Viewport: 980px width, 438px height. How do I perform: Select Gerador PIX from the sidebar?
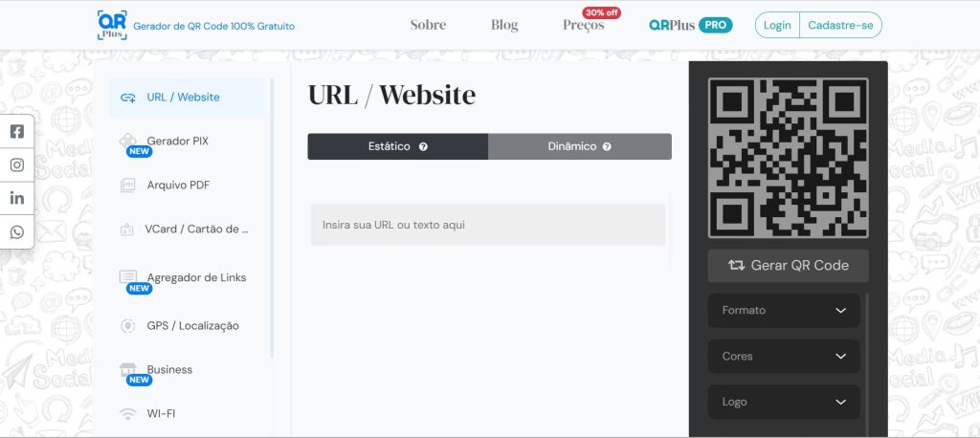177,142
